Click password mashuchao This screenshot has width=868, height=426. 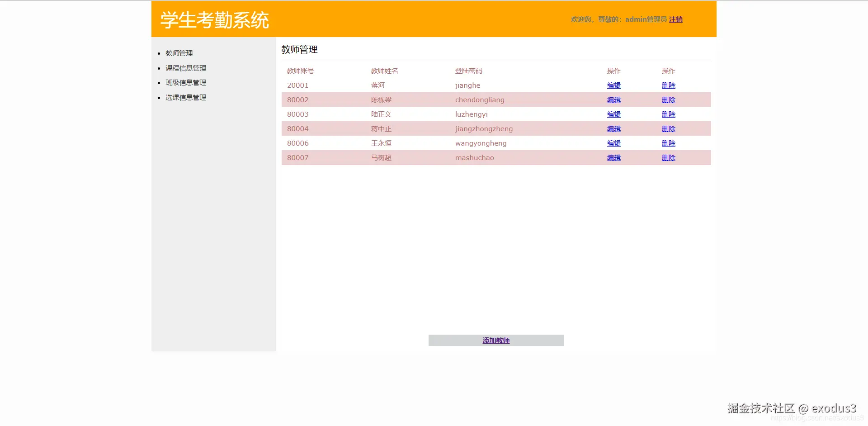[475, 158]
